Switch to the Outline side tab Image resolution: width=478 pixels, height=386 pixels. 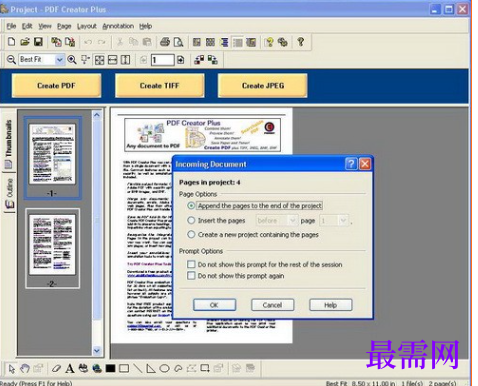(x=9, y=193)
